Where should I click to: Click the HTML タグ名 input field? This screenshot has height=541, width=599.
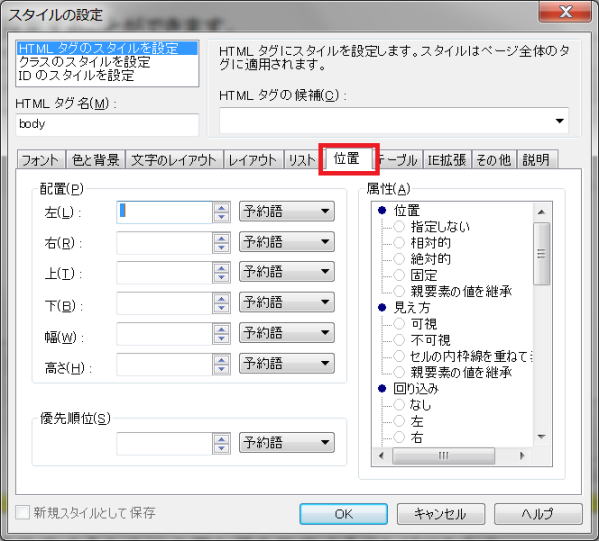[x=107, y=125]
